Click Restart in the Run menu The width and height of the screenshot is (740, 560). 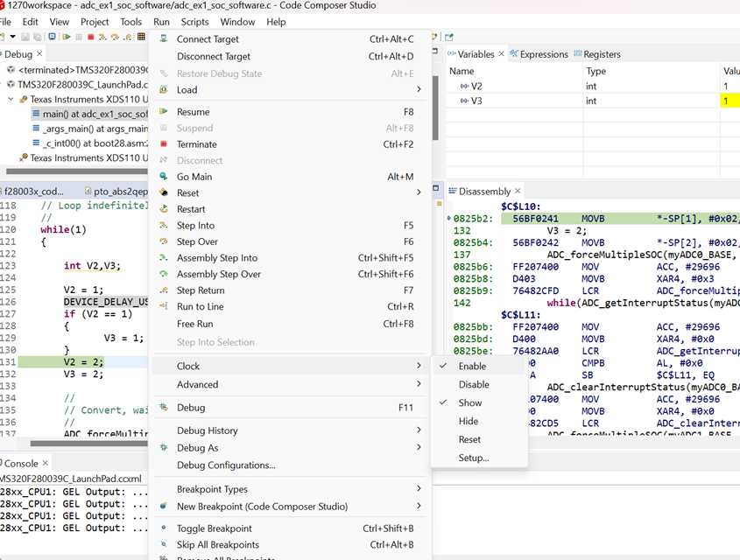coord(191,209)
